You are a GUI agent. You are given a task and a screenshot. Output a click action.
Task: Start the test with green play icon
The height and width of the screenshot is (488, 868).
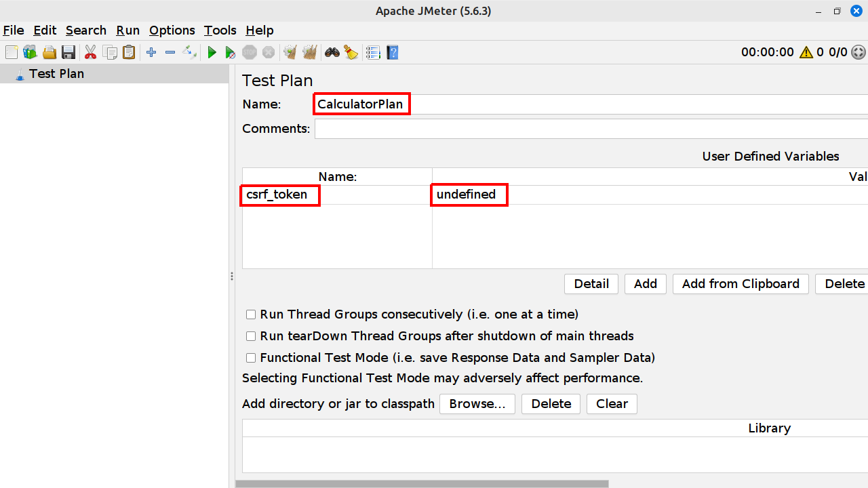[x=212, y=52]
